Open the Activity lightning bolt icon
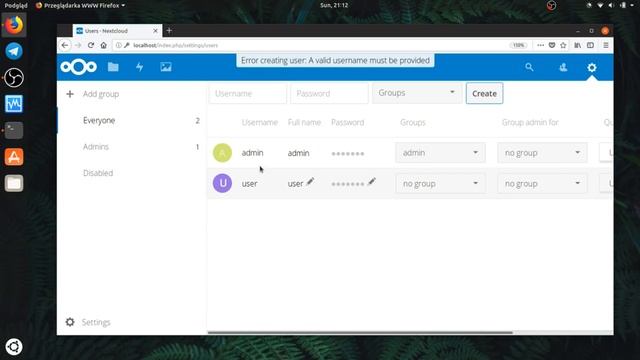 click(140, 67)
